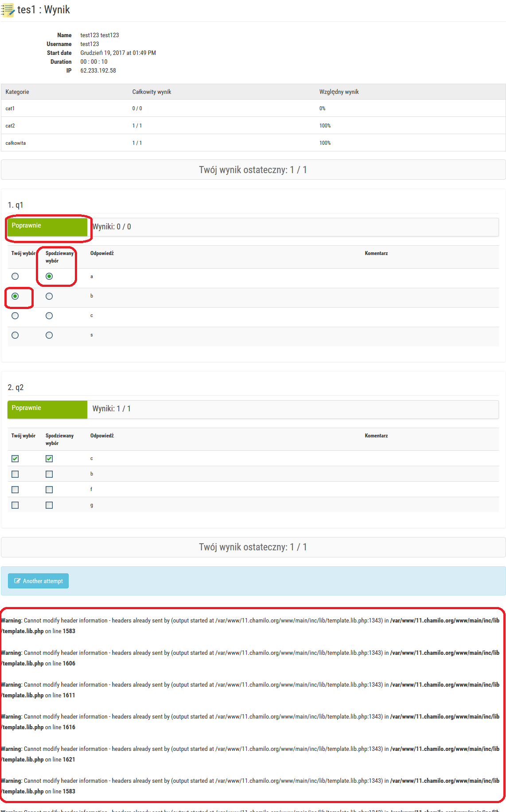The image size is (506, 812).
Task: Click the '2. q2' question heading
Action: [16, 387]
